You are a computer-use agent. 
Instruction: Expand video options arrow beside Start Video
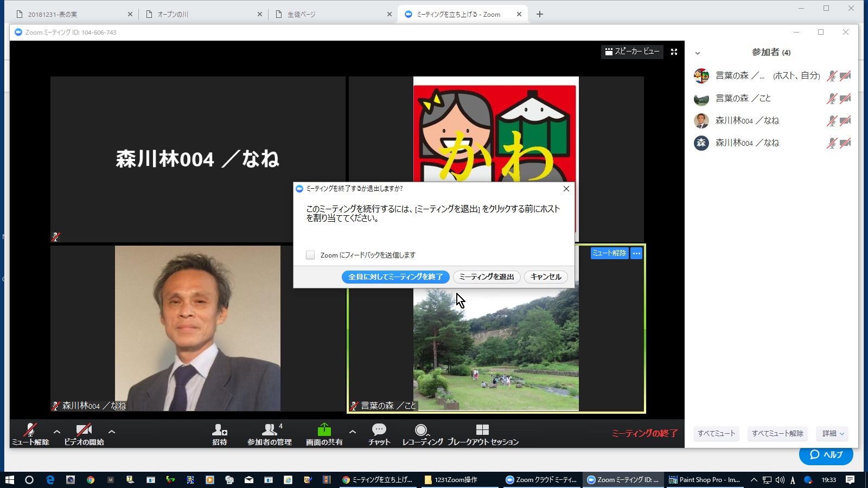click(x=112, y=432)
